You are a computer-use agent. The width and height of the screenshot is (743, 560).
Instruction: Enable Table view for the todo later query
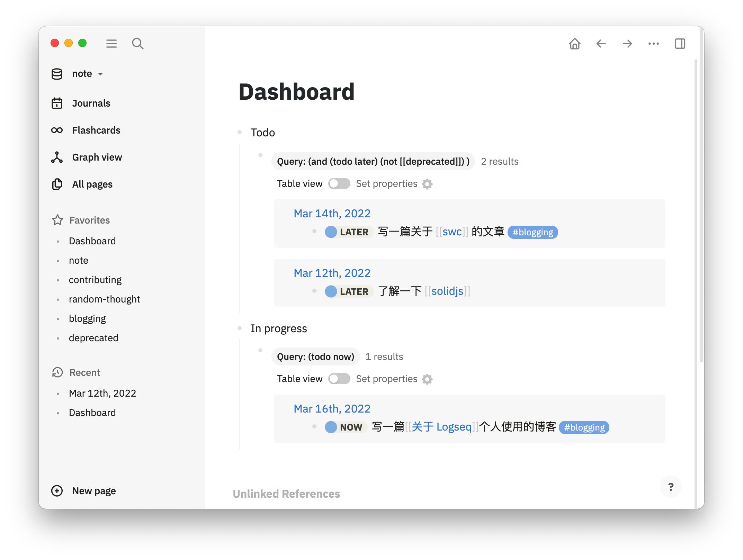click(x=339, y=184)
